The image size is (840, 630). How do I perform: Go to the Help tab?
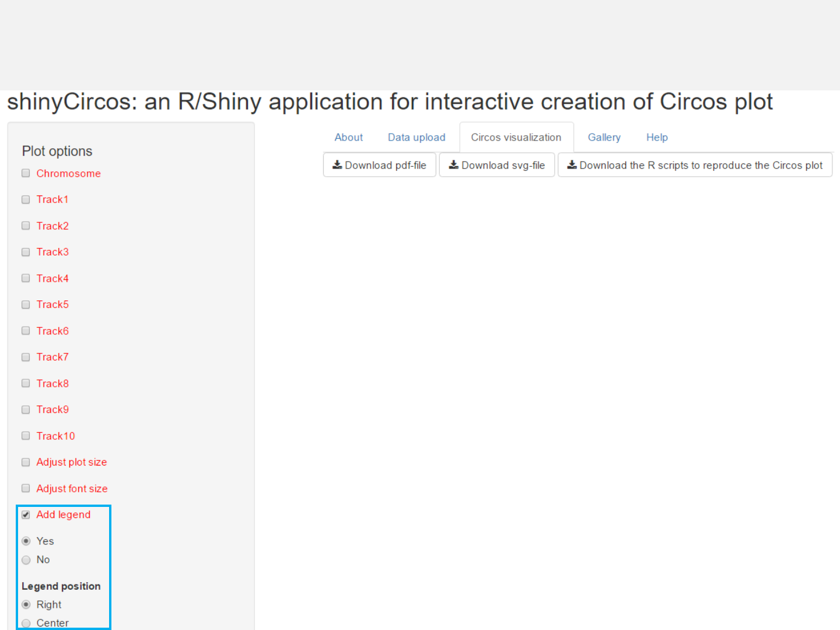pos(657,138)
